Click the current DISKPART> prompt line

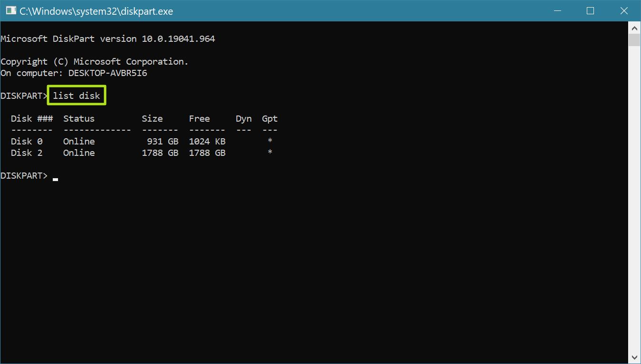click(x=24, y=175)
